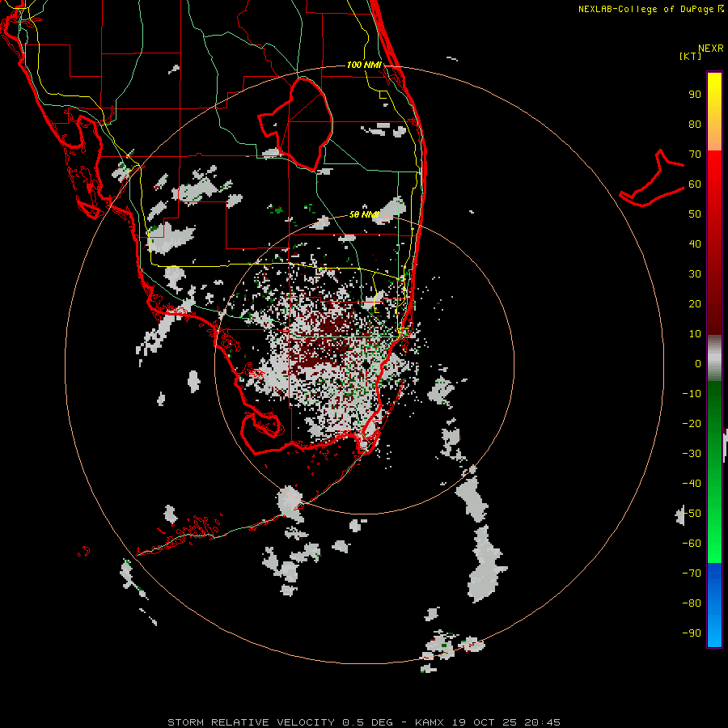Click the 60 value on velocity scale
The height and width of the screenshot is (728, 728).
pos(695,184)
